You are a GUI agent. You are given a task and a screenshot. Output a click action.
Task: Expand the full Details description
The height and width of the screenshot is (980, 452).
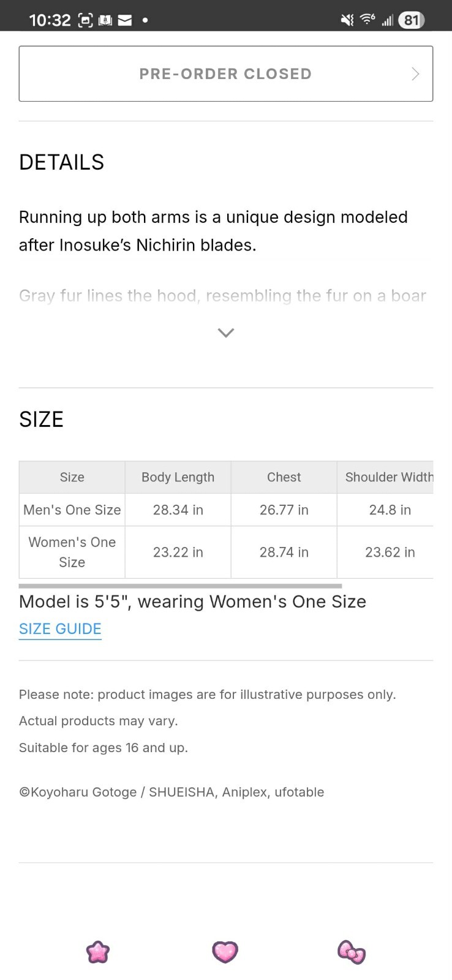(226, 333)
